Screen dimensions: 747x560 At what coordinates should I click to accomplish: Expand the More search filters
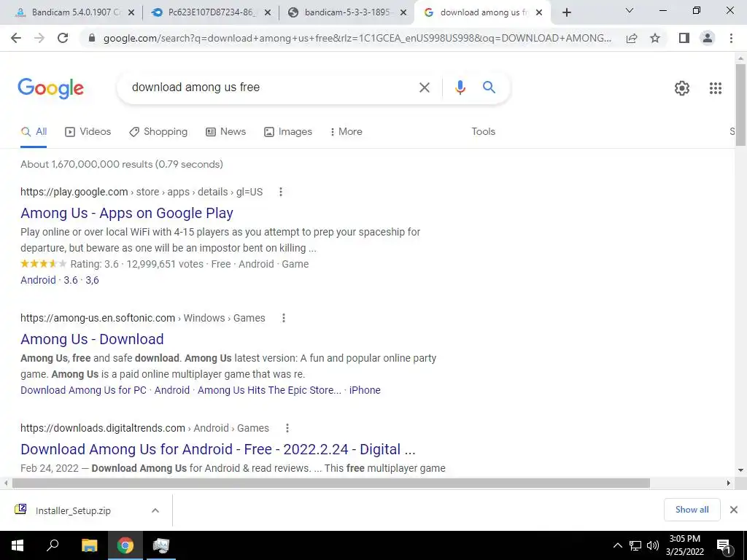(x=346, y=132)
